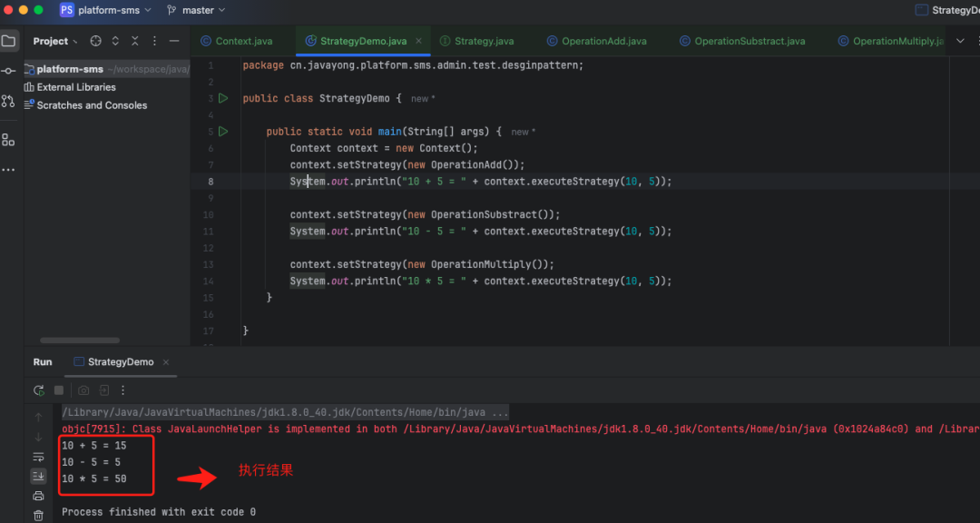Hide the Project panel

click(x=174, y=41)
